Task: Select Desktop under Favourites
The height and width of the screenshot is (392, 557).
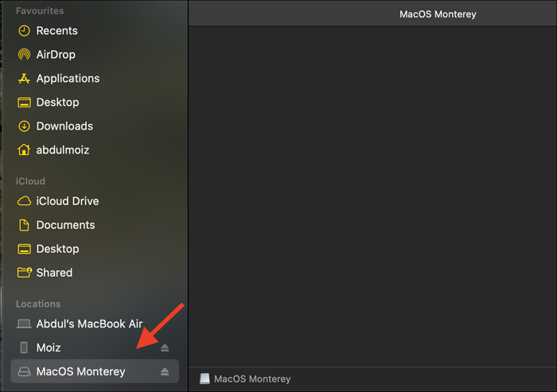Action: tap(57, 103)
